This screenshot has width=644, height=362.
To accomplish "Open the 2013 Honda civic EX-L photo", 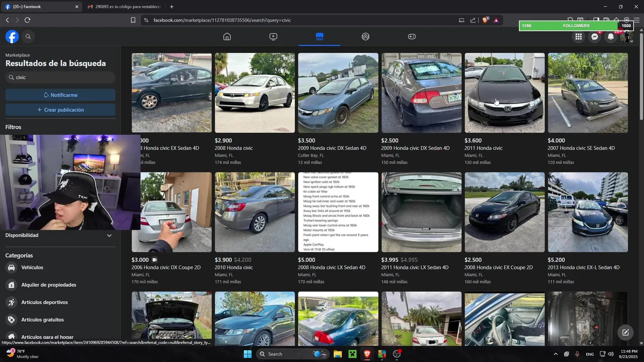I will 588,212.
